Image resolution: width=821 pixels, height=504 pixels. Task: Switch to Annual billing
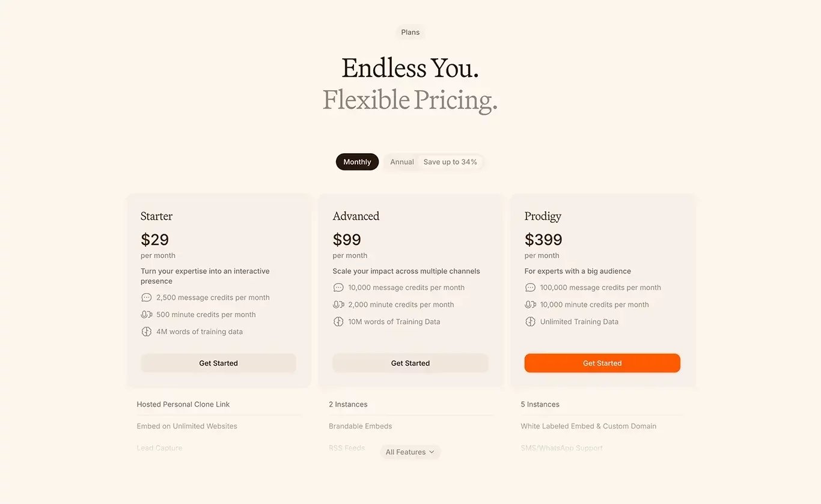click(x=402, y=162)
